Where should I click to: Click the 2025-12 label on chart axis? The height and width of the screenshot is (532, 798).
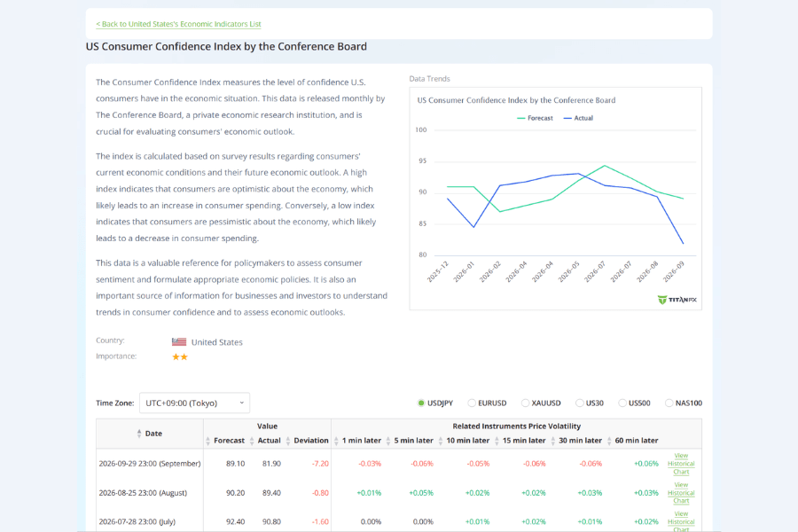[x=438, y=272]
